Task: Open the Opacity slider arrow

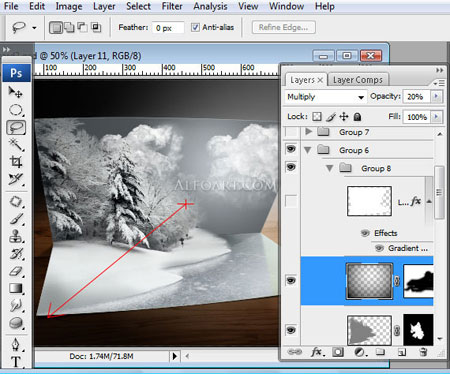Action: (436, 97)
